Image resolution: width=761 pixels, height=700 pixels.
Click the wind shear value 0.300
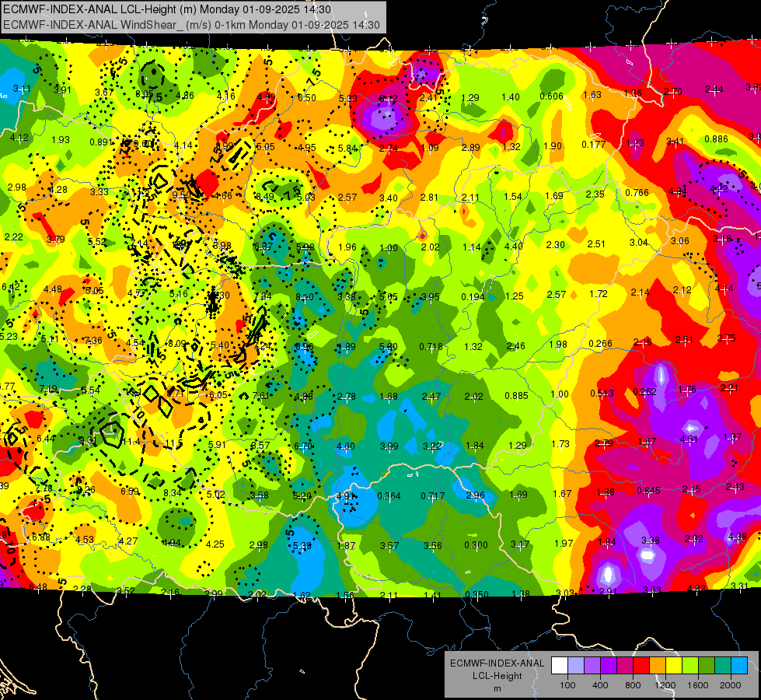(476, 545)
